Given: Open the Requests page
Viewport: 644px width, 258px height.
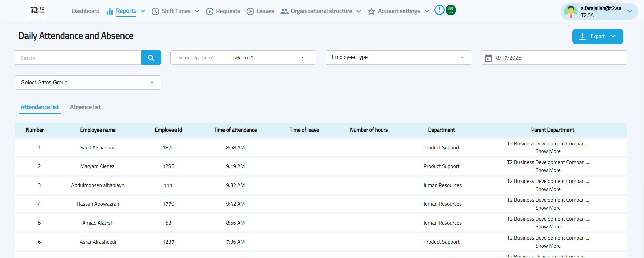Looking at the screenshot, I should (x=228, y=11).
